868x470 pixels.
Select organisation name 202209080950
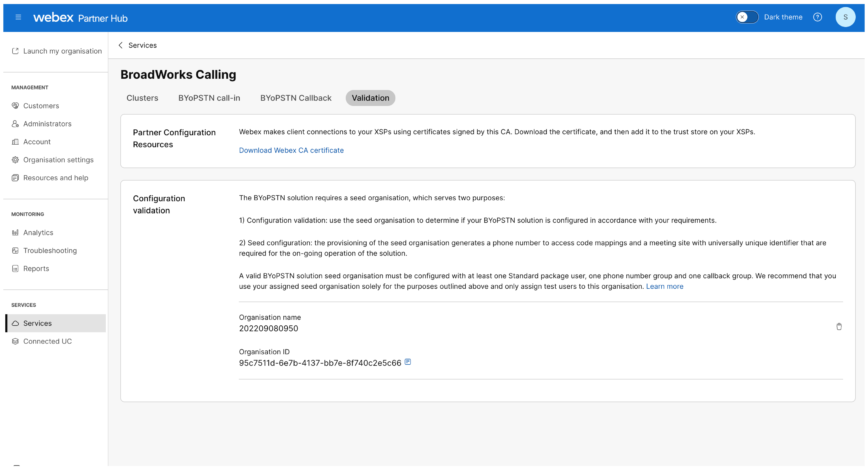pyautogui.click(x=269, y=328)
